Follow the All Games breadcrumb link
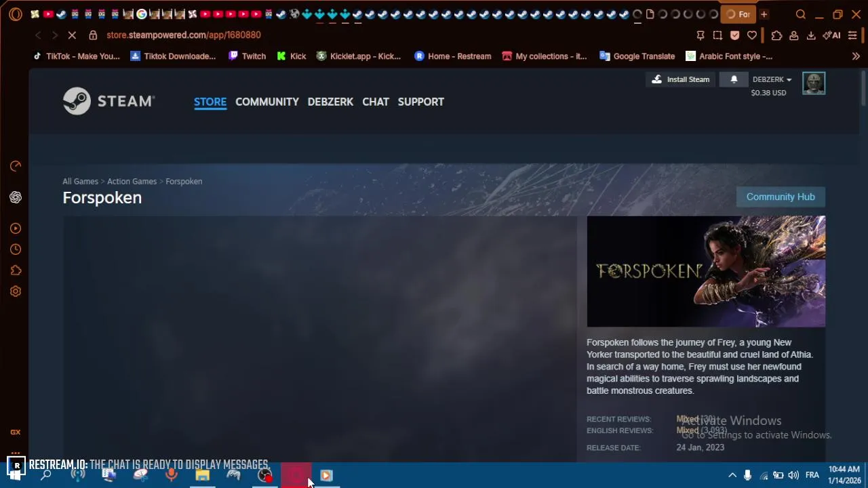This screenshot has height=488, width=868. 80,181
